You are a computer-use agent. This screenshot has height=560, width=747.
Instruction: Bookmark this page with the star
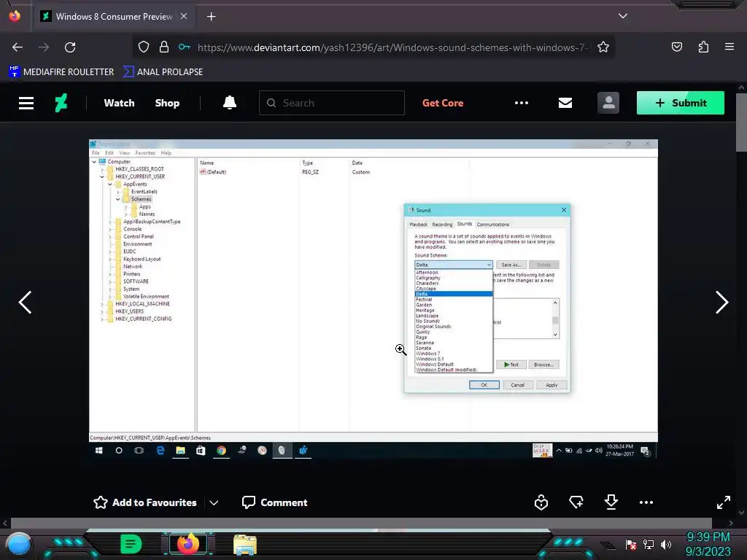[x=603, y=47]
